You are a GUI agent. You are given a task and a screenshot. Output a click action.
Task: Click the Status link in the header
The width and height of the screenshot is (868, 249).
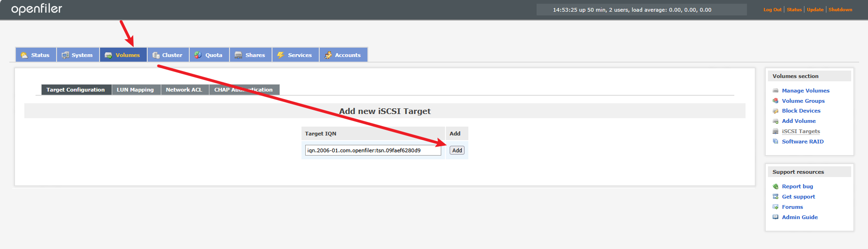click(794, 9)
